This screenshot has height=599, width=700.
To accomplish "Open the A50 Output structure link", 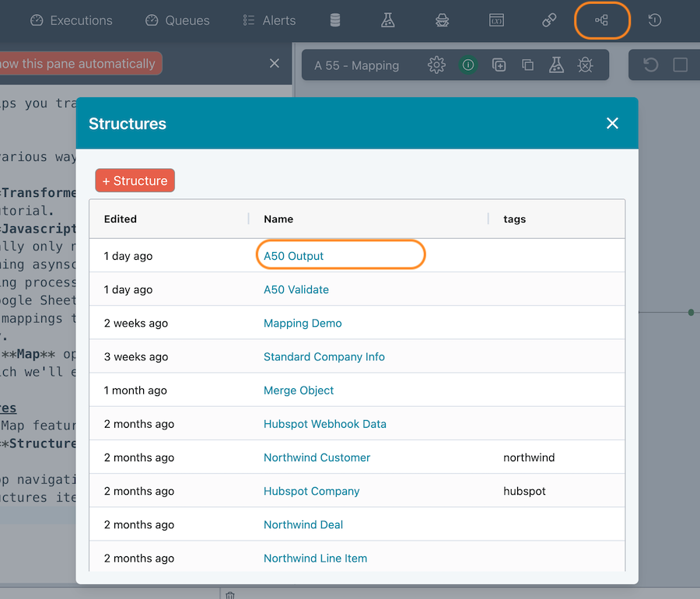I will pos(294,256).
